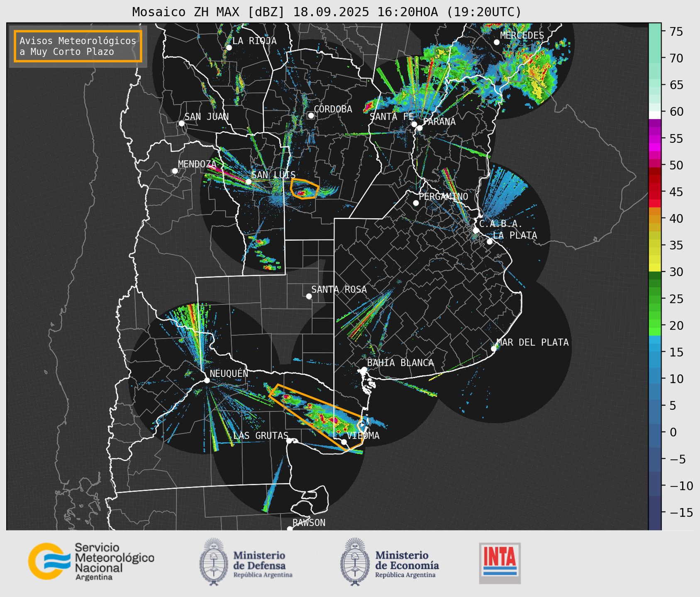Click the MENDOZA city label

tap(197, 164)
